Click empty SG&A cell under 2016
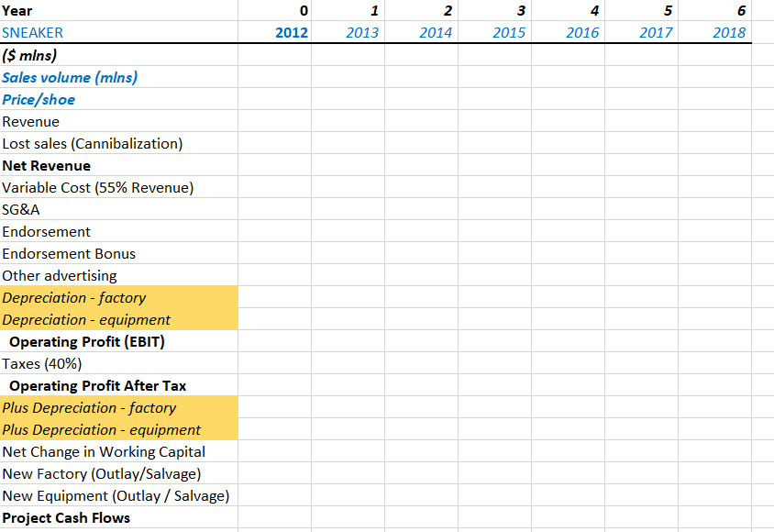The height and width of the screenshot is (532, 774). (x=569, y=209)
